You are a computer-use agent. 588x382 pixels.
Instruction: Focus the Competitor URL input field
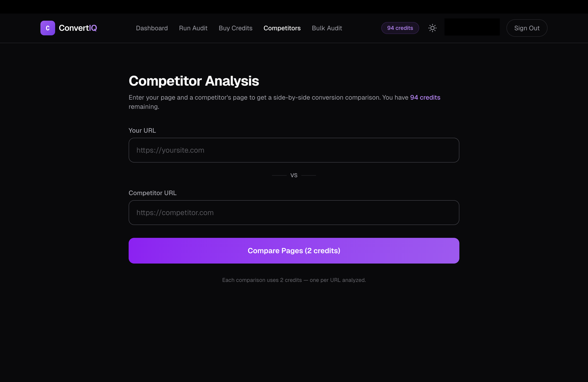294,213
